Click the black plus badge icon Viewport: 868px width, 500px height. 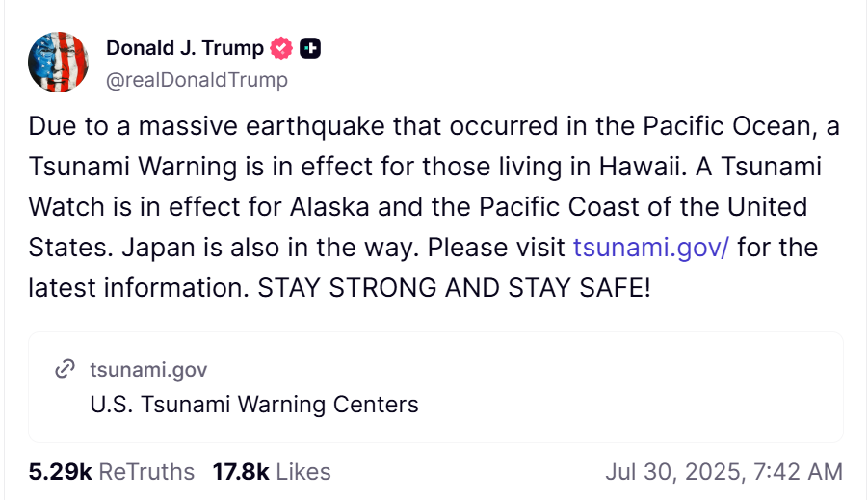310,47
